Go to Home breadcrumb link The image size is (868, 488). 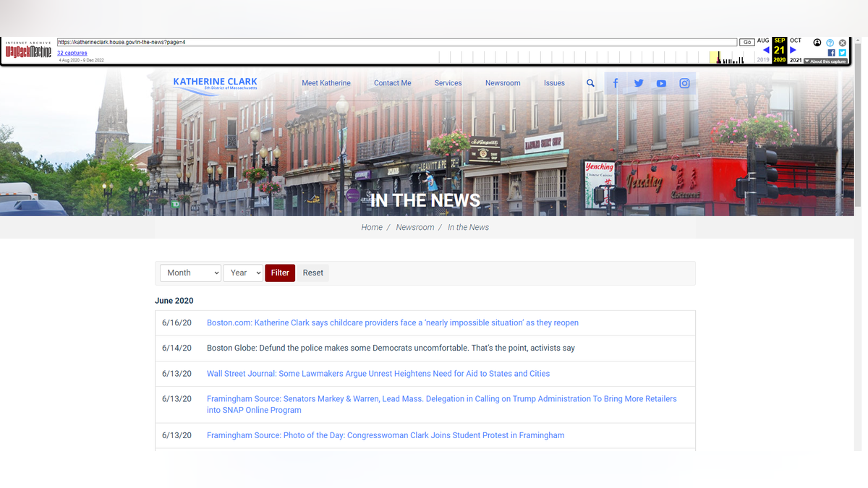(372, 227)
